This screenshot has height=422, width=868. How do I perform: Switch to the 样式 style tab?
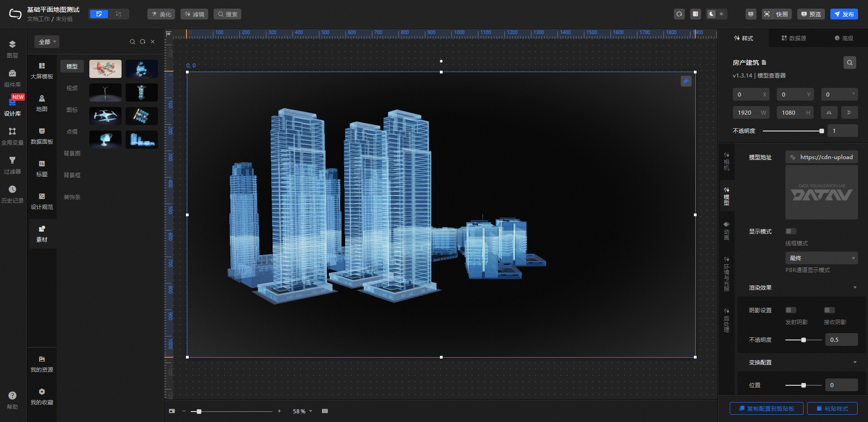click(744, 38)
